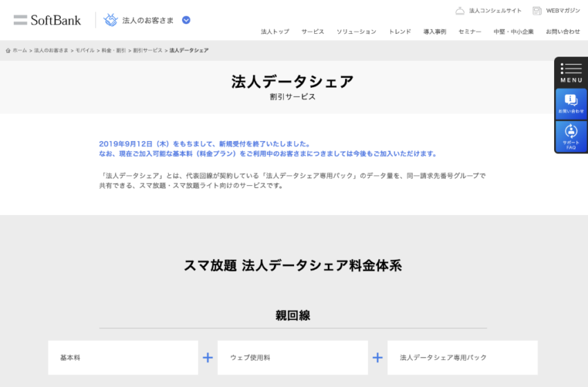The height and width of the screenshot is (387, 588).
Task: Select ソリューション in top navigation
Action: [356, 32]
